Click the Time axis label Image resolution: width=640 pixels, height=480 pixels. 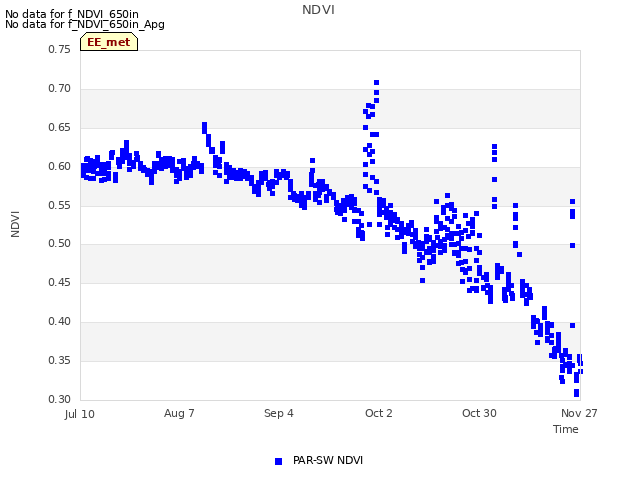pos(566,429)
